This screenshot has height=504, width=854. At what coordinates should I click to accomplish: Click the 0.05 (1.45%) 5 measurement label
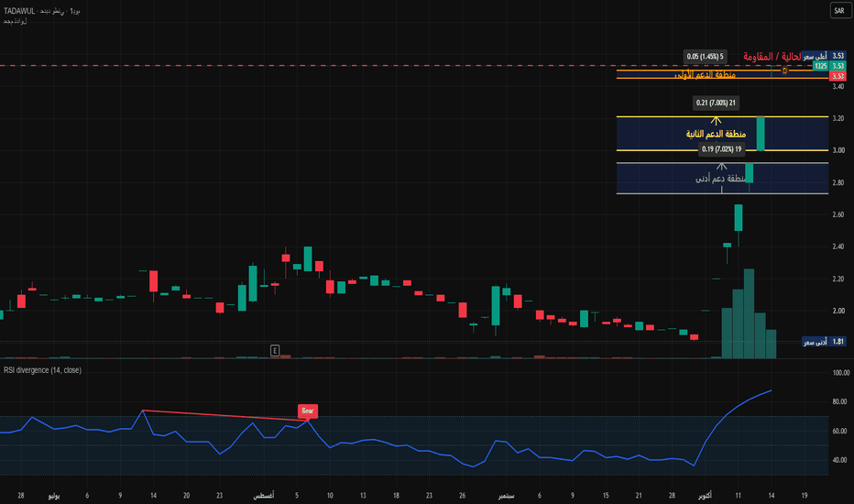pyautogui.click(x=705, y=57)
